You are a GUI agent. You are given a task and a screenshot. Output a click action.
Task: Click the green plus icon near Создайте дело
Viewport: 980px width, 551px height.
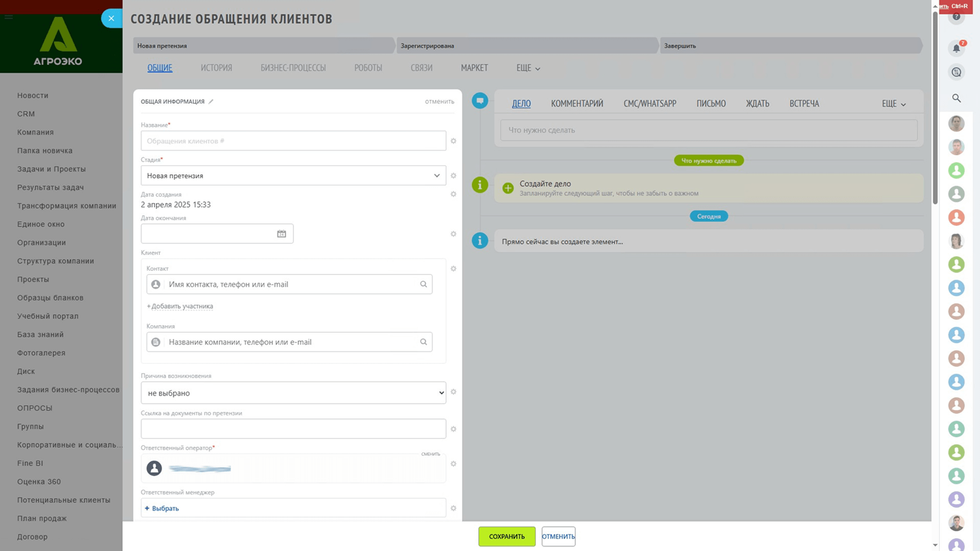508,188
